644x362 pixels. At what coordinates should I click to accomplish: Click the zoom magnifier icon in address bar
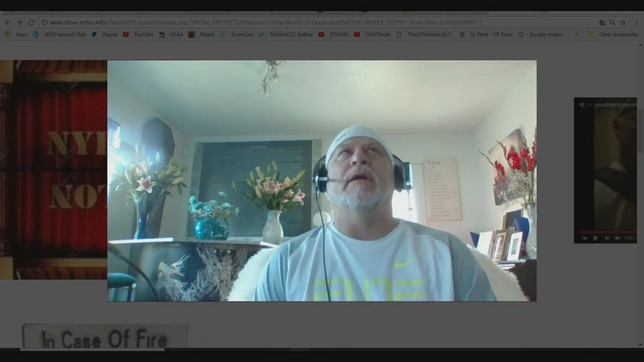click(612, 22)
